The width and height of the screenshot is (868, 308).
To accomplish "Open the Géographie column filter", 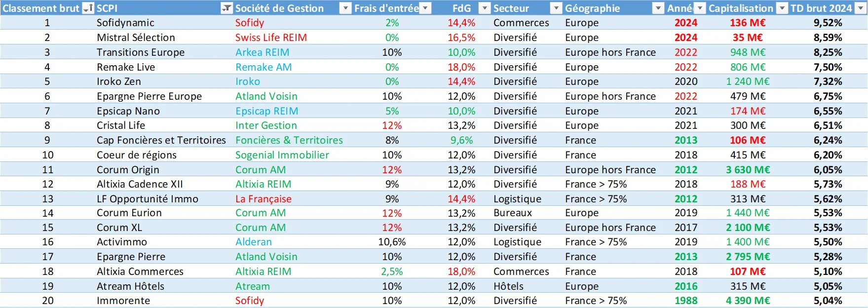I will pyautogui.click(x=658, y=8).
